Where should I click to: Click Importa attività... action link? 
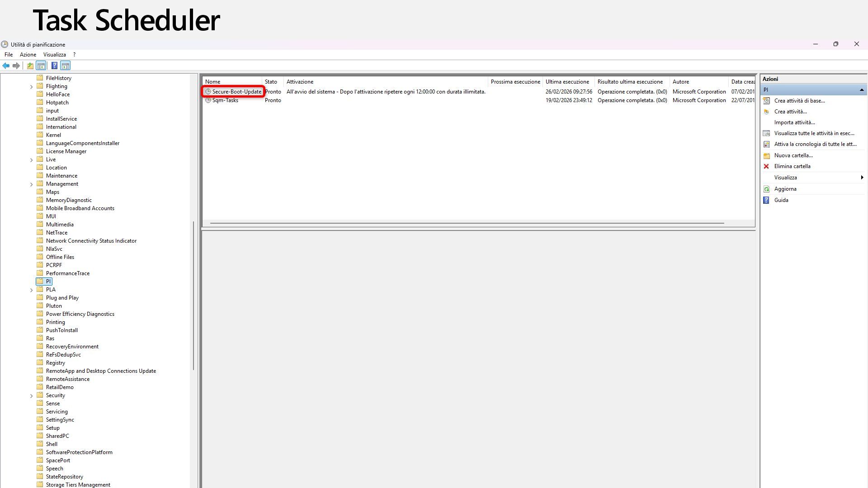tap(794, 122)
